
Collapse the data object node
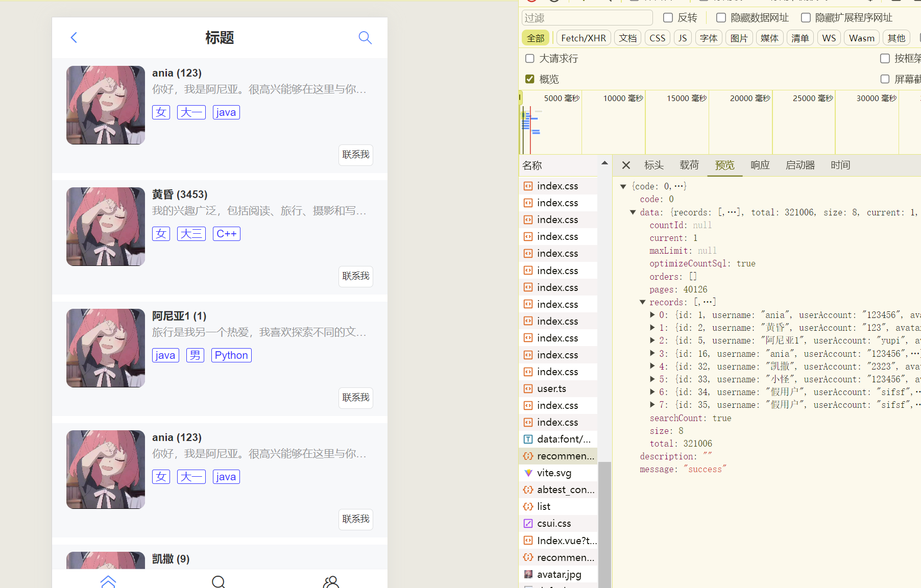(x=633, y=212)
